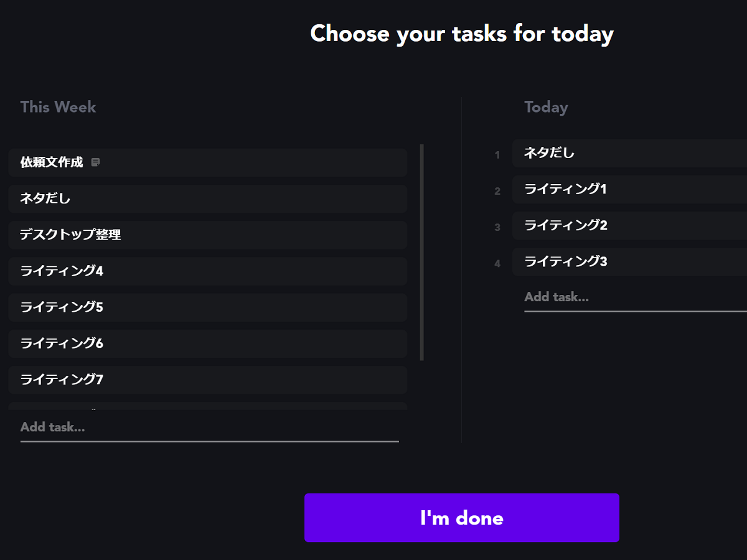
Task: Select ライティング1 in Today
Action: coord(629,189)
